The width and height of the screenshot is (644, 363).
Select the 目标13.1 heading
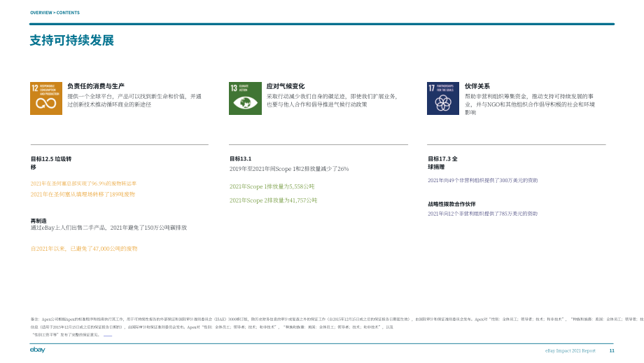click(240, 158)
